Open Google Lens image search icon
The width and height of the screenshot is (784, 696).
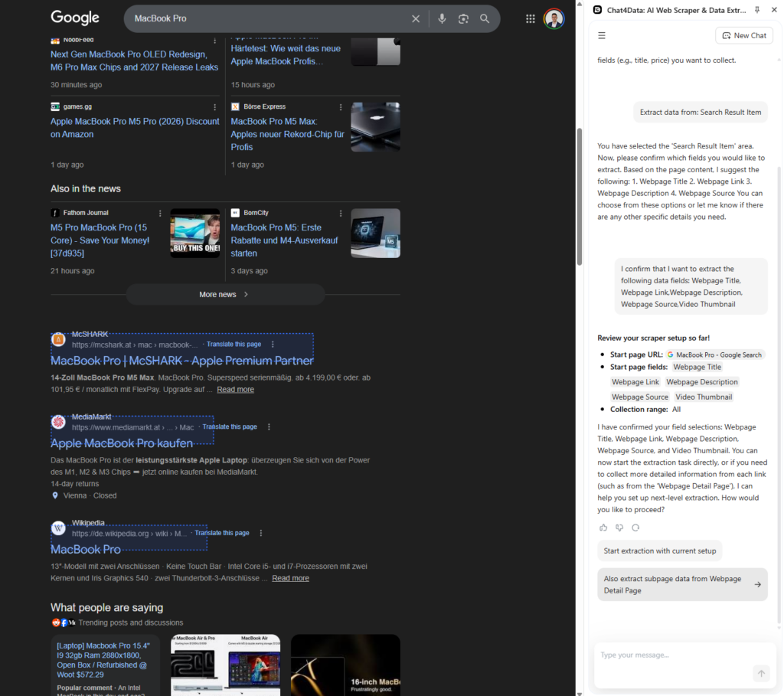(x=463, y=18)
